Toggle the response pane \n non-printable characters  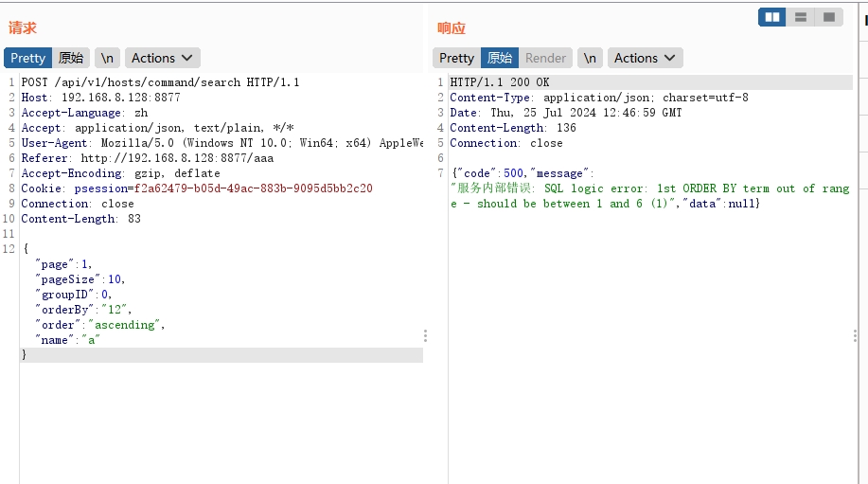click(590, 58)
